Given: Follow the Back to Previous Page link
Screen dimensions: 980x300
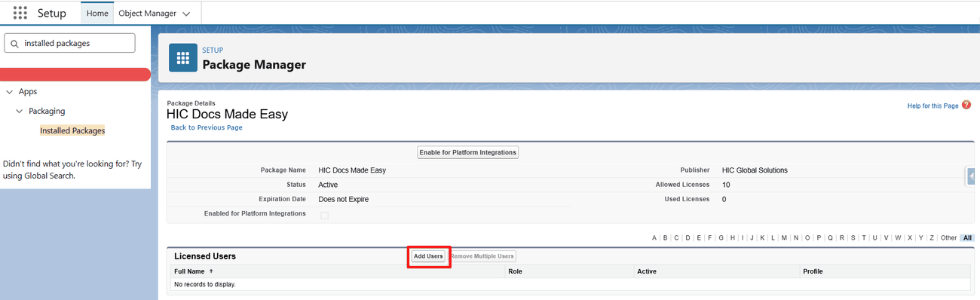Looking at the screenshot, I should click(x=207, y=127).
